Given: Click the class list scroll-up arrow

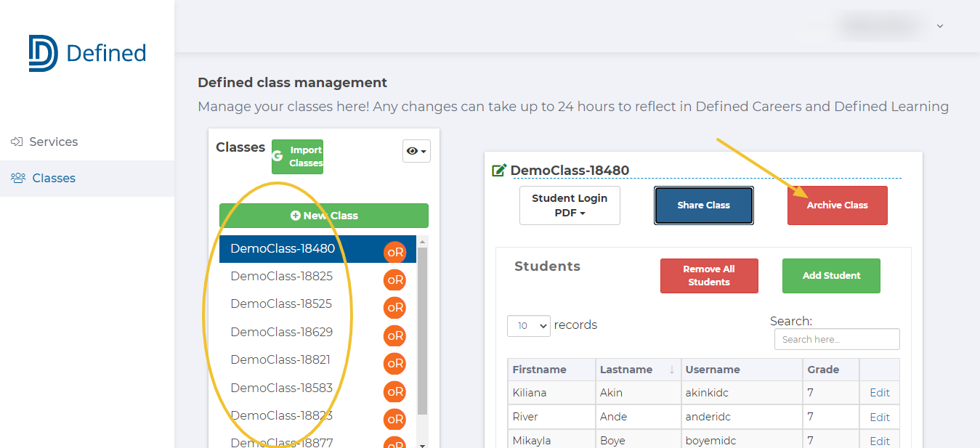Looking at the screenshot, I should (x=423, y=241).
